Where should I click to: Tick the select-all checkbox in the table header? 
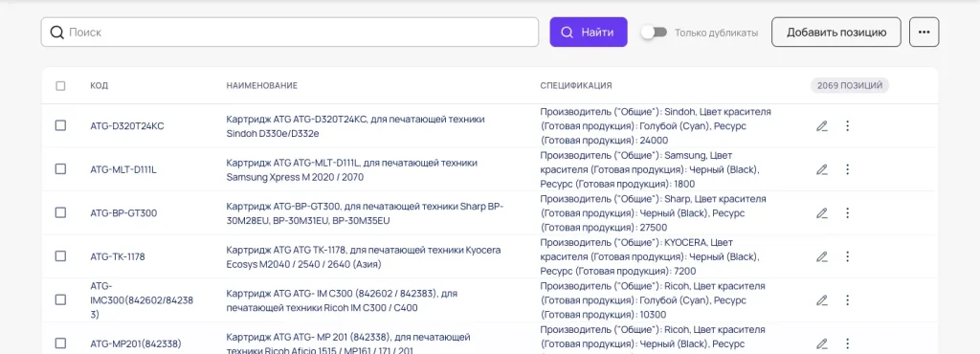tap(60, 85)
